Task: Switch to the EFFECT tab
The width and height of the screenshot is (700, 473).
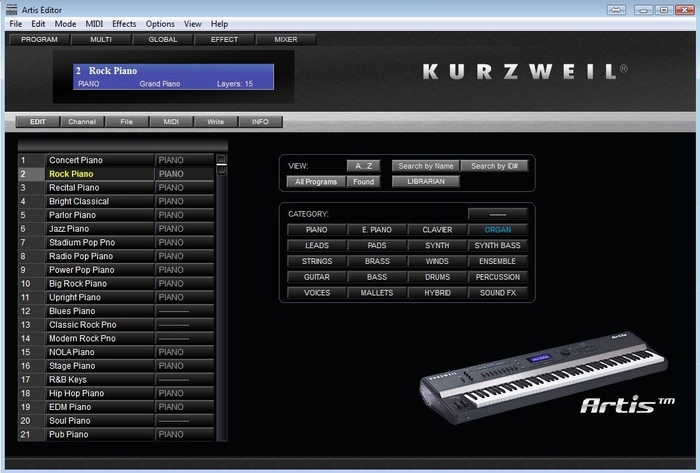Action: [224, 39]
